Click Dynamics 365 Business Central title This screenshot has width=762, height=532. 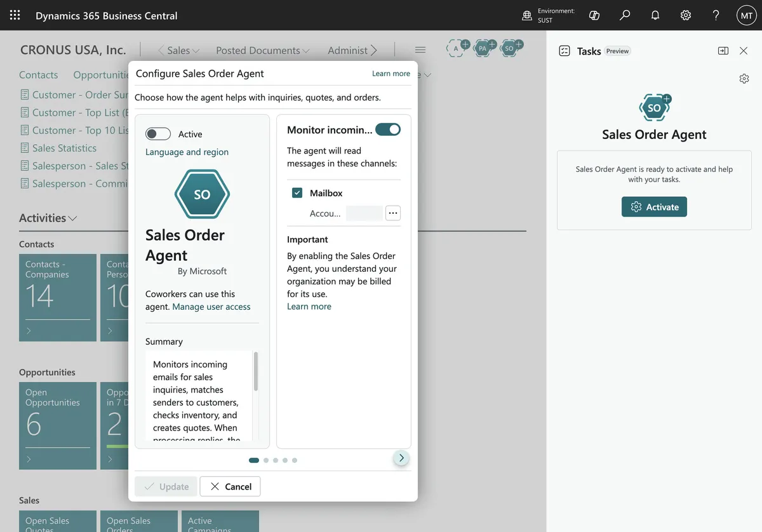(x=107, y=15)
